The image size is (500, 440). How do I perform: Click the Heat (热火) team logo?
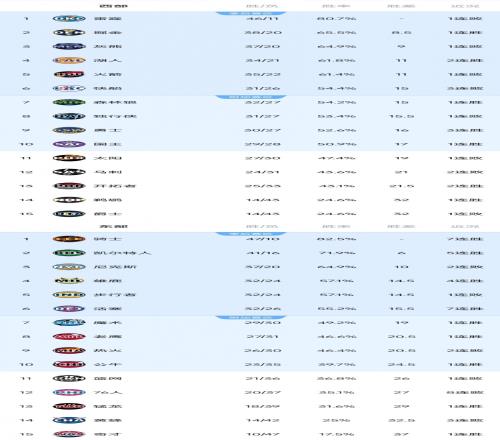pyautogui.click(x=69, y=351)
